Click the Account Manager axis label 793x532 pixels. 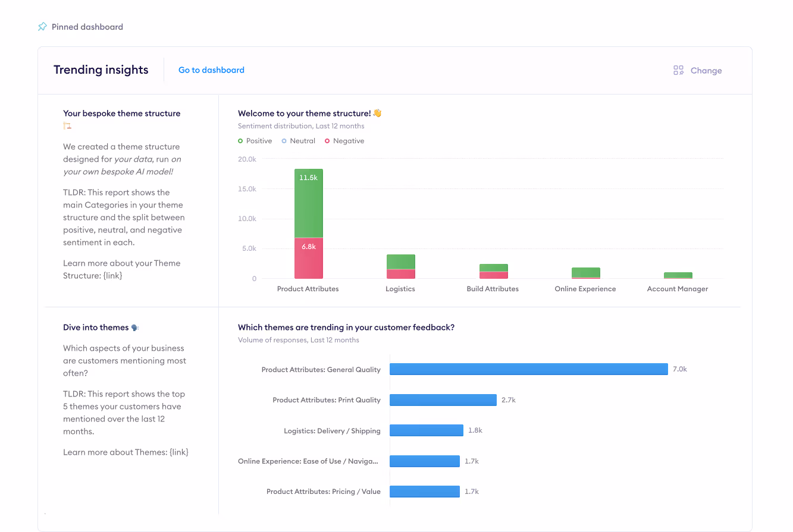pos(678,289)
